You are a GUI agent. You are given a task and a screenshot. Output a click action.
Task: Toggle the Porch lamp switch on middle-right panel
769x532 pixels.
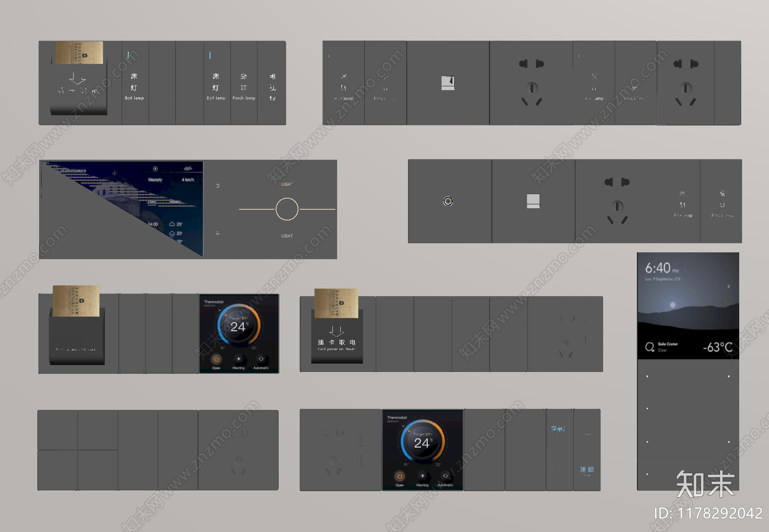[682, 202]
